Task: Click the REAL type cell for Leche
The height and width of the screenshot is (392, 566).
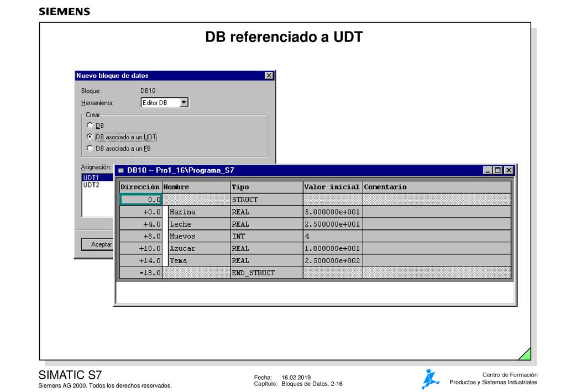Action: 267,224
